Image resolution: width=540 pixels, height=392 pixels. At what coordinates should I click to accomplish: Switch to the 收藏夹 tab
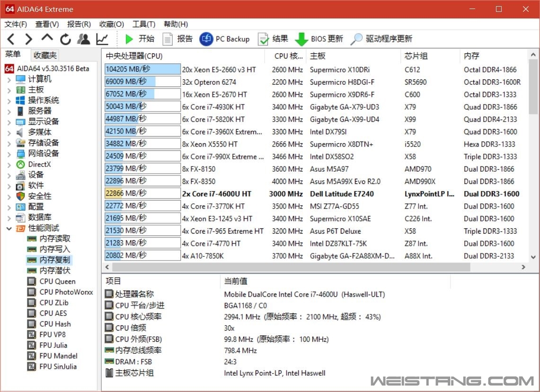45,55
